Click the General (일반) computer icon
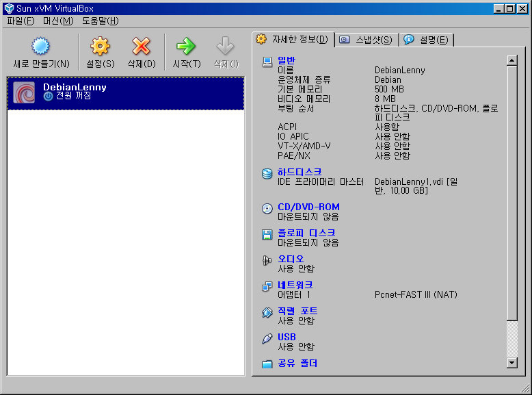 point(267,62)
